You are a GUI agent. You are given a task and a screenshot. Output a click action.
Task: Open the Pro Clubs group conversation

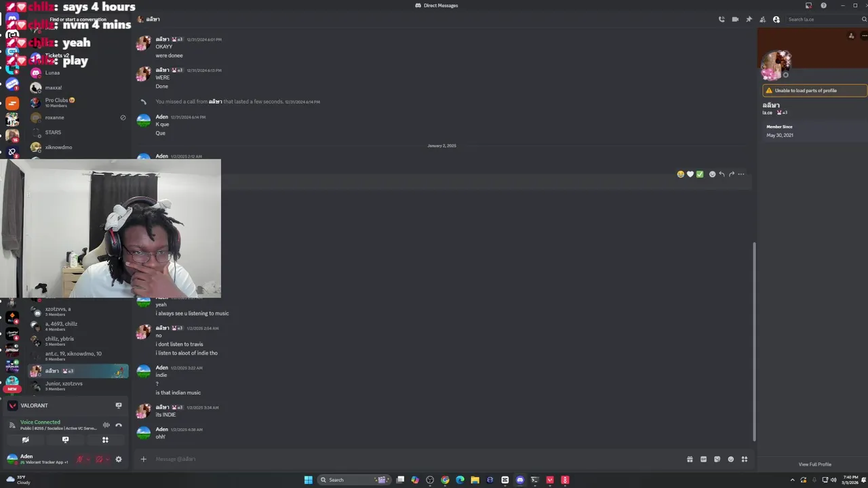pyautogui.click(x=77, y=102)
